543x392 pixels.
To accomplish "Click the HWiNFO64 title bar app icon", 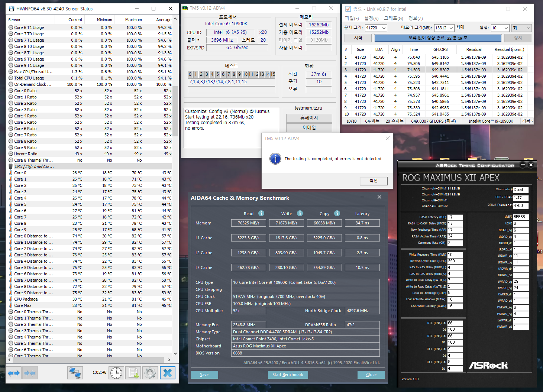I will (x=11, y=9).
